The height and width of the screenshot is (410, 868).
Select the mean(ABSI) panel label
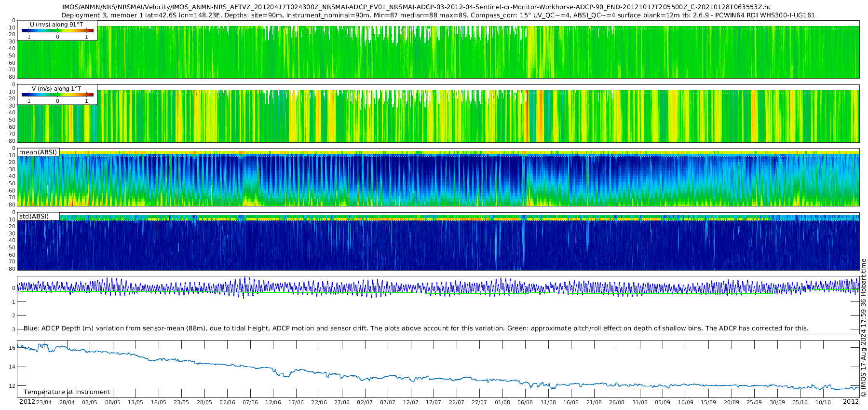[38, 152]
